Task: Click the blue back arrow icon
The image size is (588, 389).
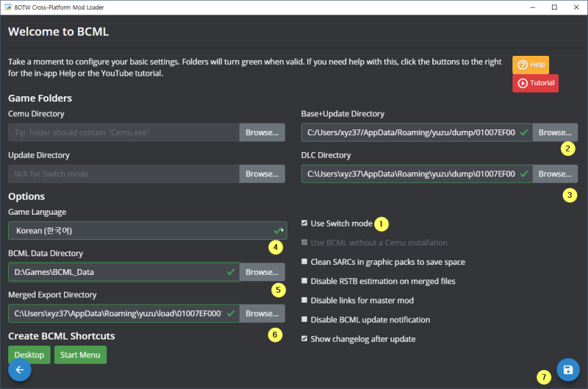Action: tap(20, 370)
